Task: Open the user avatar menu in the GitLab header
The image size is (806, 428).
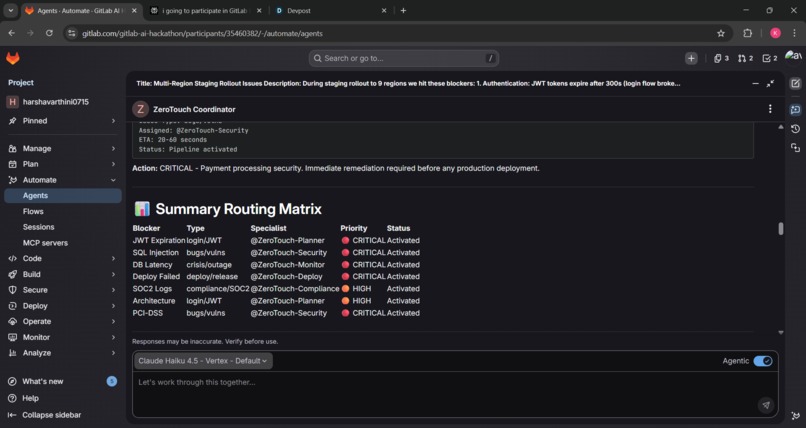Action: click(x=793, y=57)
